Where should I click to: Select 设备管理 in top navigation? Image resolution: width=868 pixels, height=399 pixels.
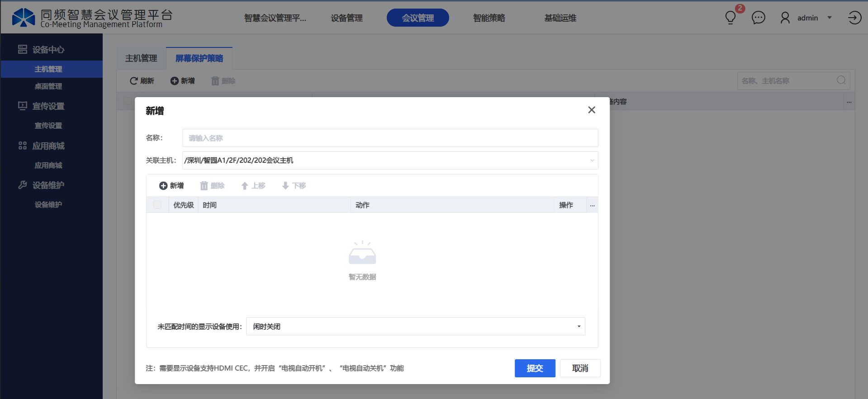coord(346,18)
